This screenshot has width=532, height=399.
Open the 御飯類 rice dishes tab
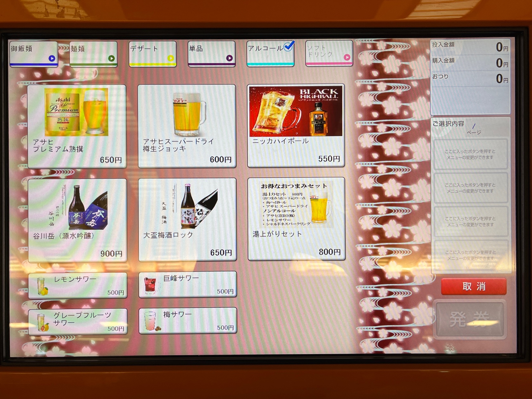tap(34, 54)
